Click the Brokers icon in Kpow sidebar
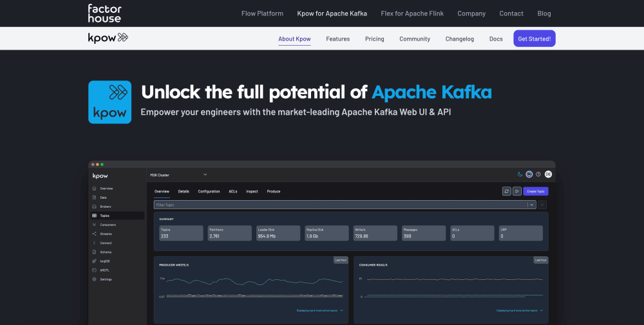The height and width of the screenshot is (325, 644). pos(95,207)
